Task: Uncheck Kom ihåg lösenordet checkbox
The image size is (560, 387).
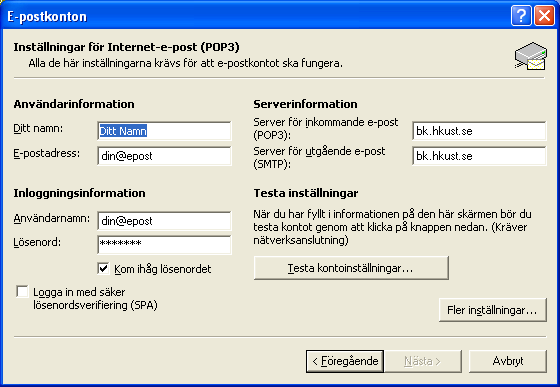Action: click(103, 268)
